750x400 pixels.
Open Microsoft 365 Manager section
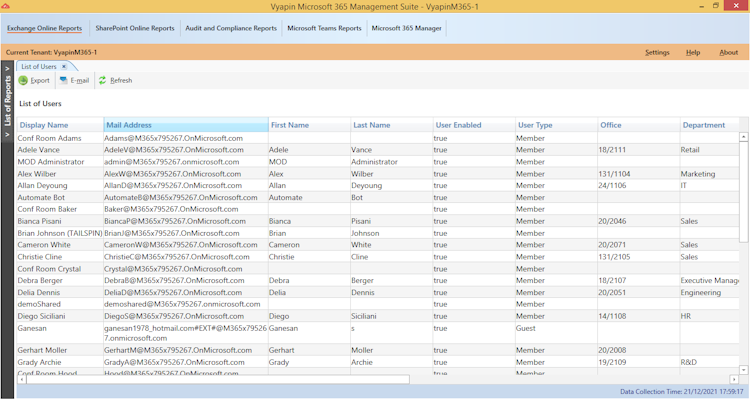coord(407,28)
